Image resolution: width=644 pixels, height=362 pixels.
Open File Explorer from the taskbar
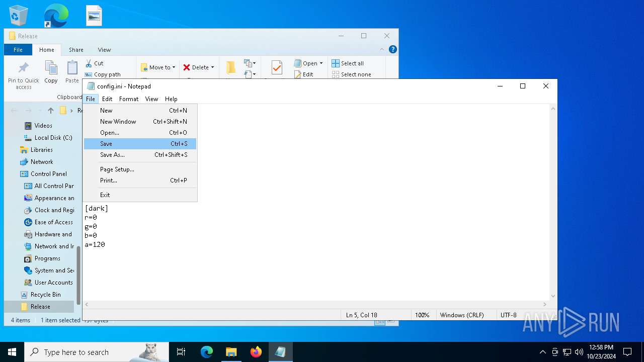coord(231,352)
